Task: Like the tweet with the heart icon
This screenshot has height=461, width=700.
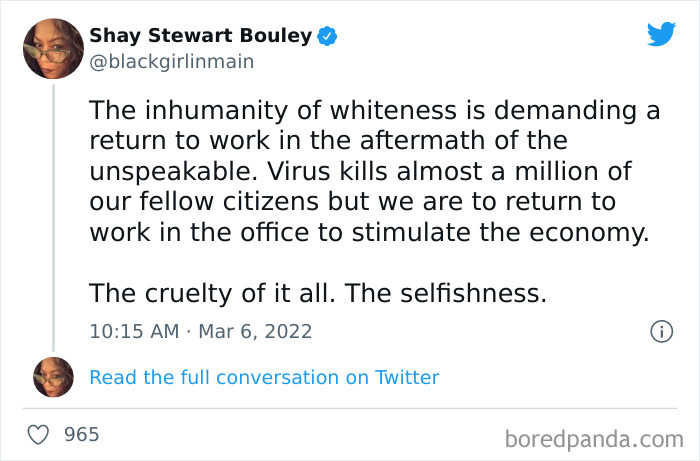Action: point(39,435)
